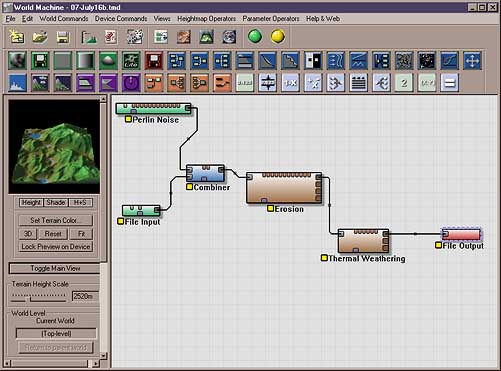Viewport: 501px width, 371px height.
Task: Select the Combiner device node
Action: coord(205,173)
